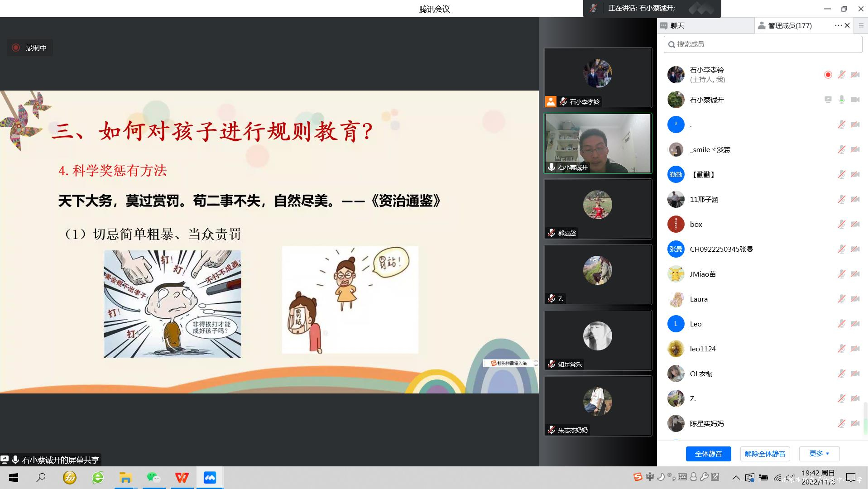This screenshot has width=868, height=489.
Task: Click the network icon in system tray
Action: [x=777, y=477]
